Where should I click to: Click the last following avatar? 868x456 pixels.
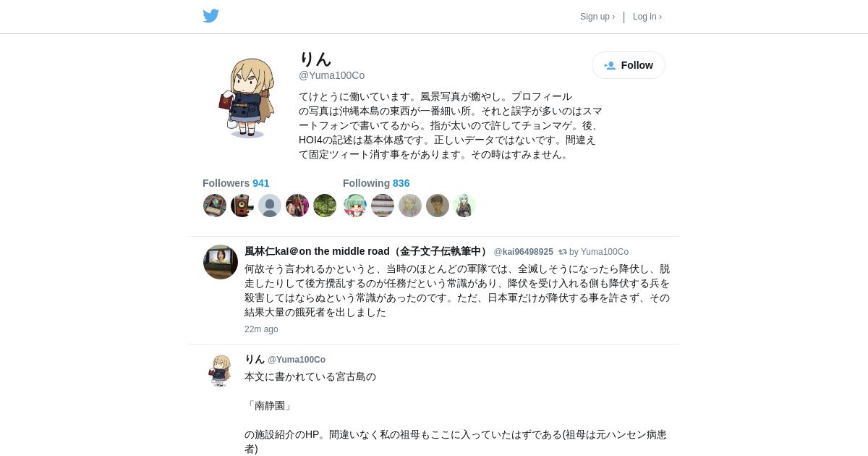(x=465, y=206)
